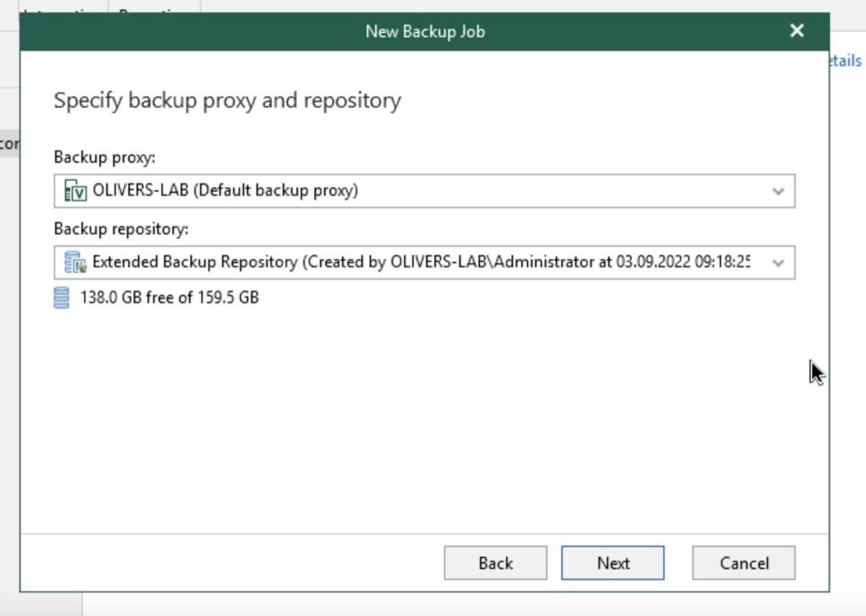The height and width of the screenshot is (616, 866).
Task: Expand the Backup proxy dropdown arrow
Action: (x=778, y=192)
